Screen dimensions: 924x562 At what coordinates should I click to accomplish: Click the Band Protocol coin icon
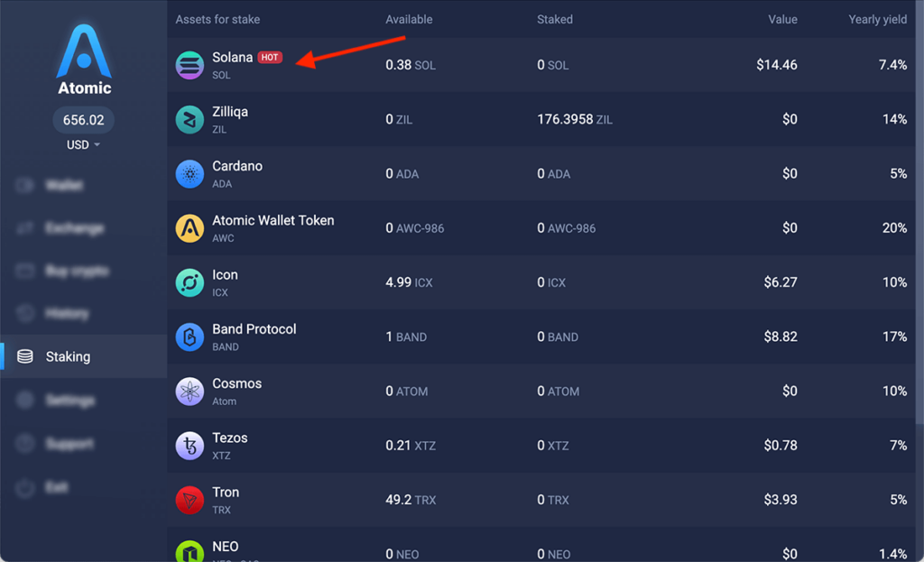pyautogui.click(x=189, y=337)
